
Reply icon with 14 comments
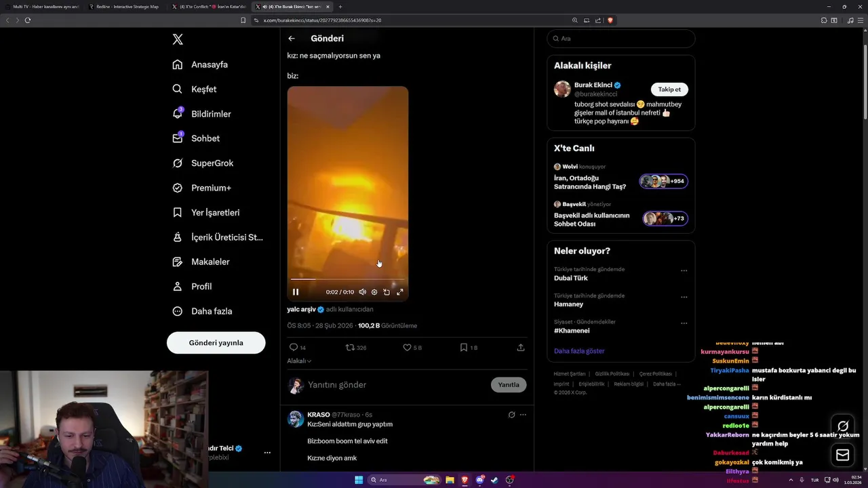click(298, 348)
